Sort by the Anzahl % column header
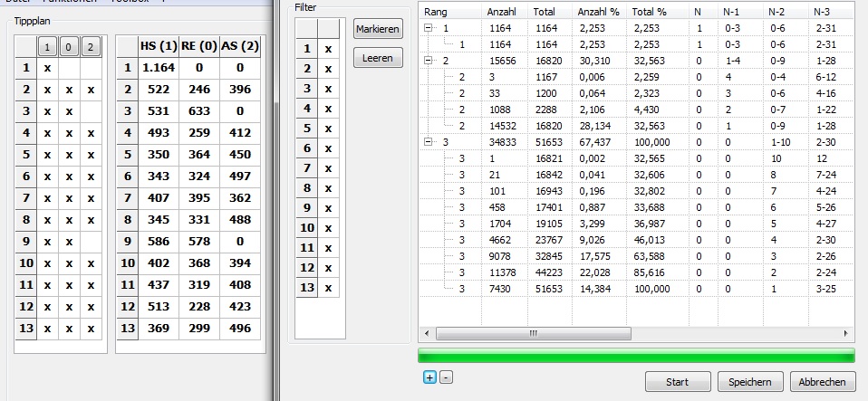The width and height of the screenshot is (868, 401). (x=600, y=12)
